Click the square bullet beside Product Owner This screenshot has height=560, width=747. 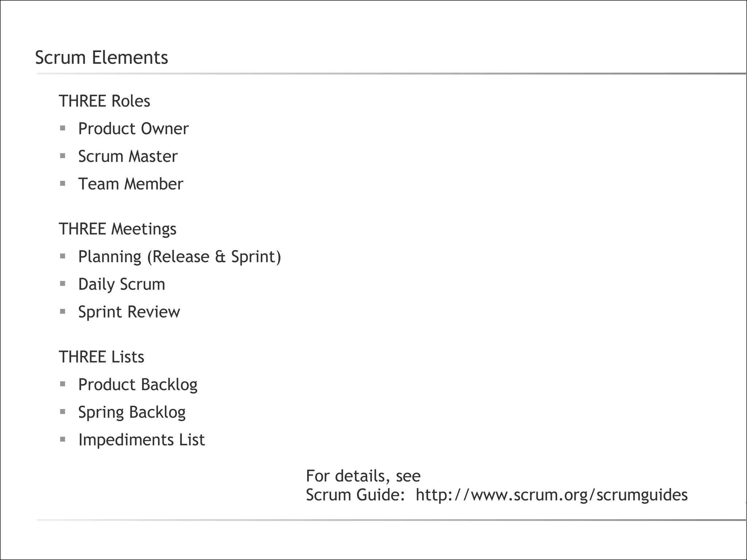point(63,128)
